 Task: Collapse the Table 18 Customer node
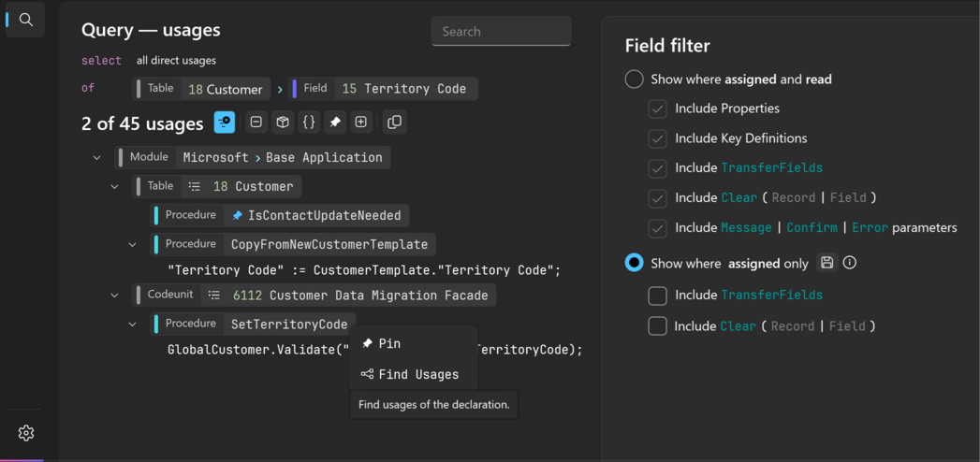tap(114, 186)
